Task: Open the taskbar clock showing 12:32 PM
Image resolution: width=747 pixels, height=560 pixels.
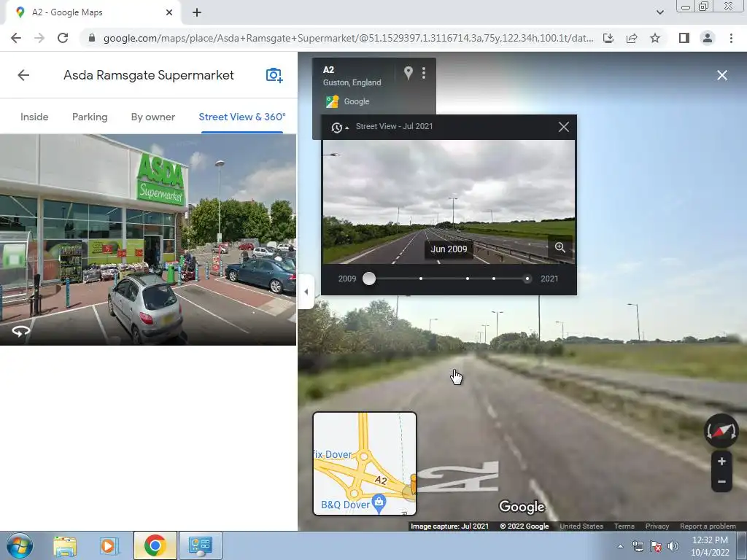Action: pos(710,546)
